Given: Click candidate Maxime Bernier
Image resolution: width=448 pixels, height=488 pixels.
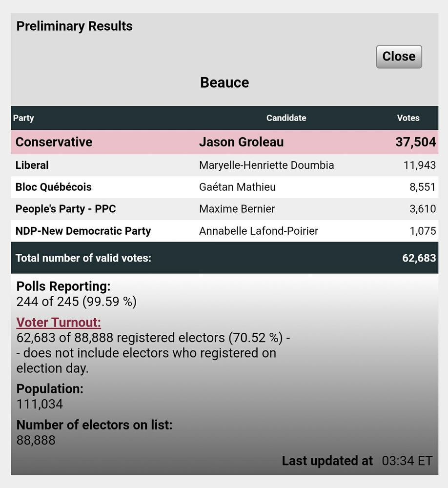Looking at the screenshot, I should 237,209.
